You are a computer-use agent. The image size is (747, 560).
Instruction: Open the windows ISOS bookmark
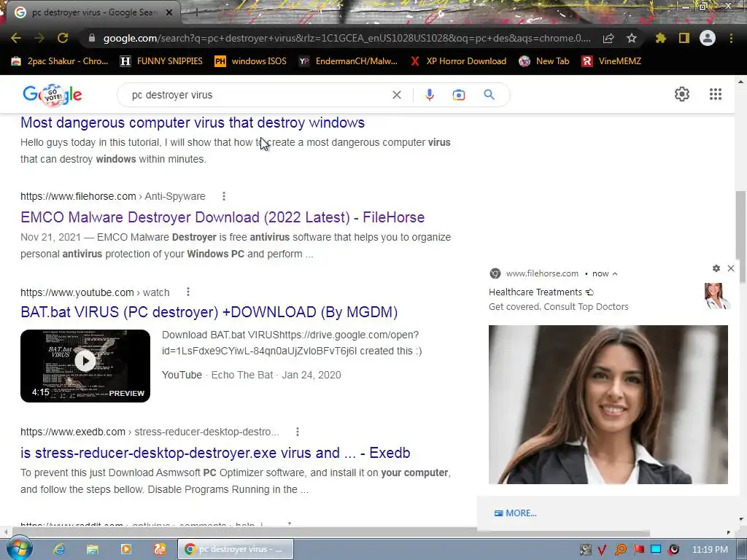coord(250,61)
